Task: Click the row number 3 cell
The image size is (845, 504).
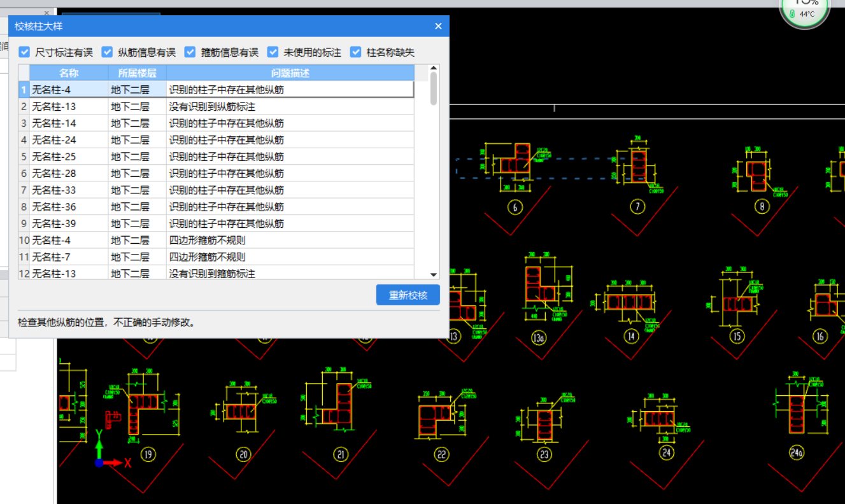Action: click(24, 123)
